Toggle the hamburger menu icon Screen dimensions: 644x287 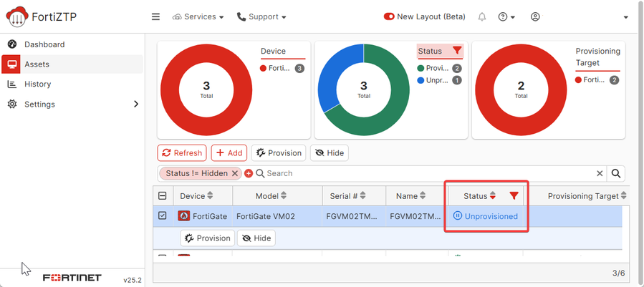[x=155, y=17]
